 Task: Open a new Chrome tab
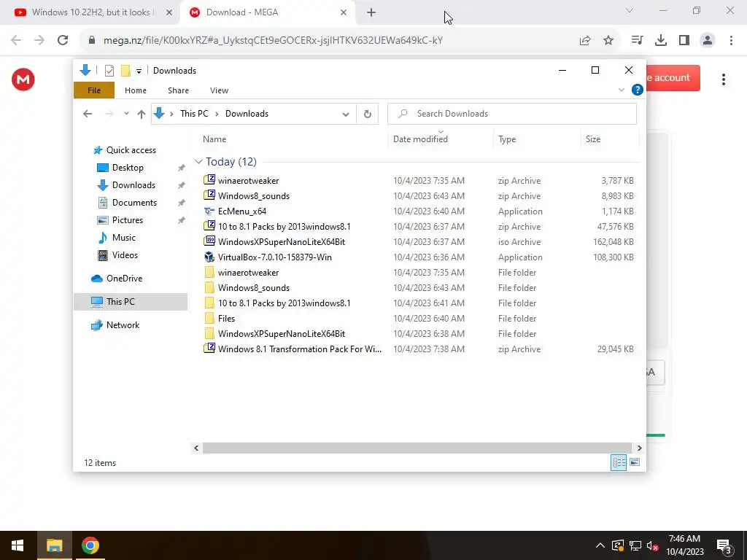(371, 12)
